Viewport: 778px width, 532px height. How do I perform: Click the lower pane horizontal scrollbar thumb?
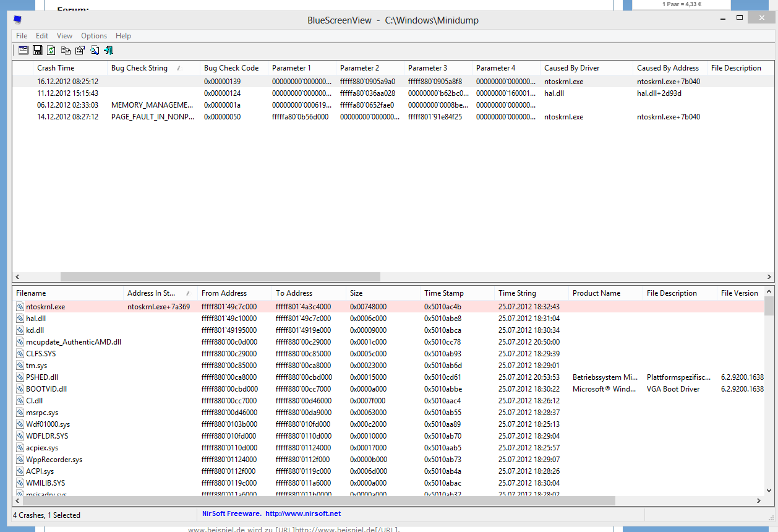pyautogui.click(x=318, y=500)
